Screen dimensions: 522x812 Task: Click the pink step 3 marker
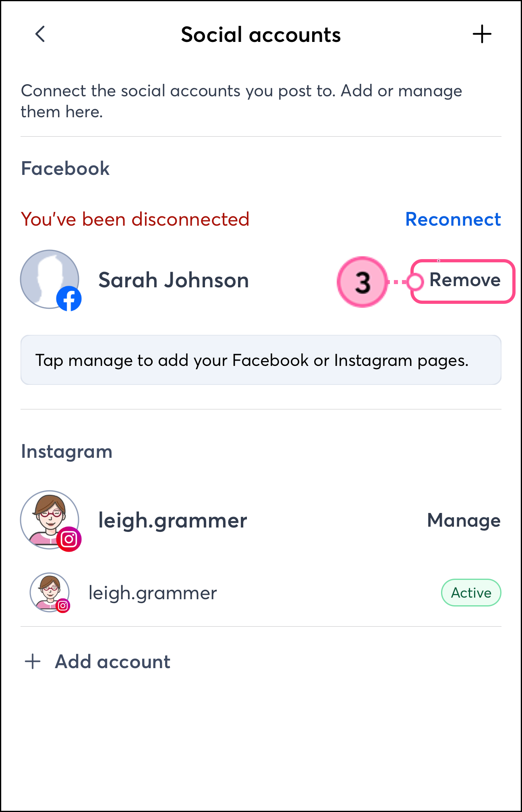(x=362, y=282)
